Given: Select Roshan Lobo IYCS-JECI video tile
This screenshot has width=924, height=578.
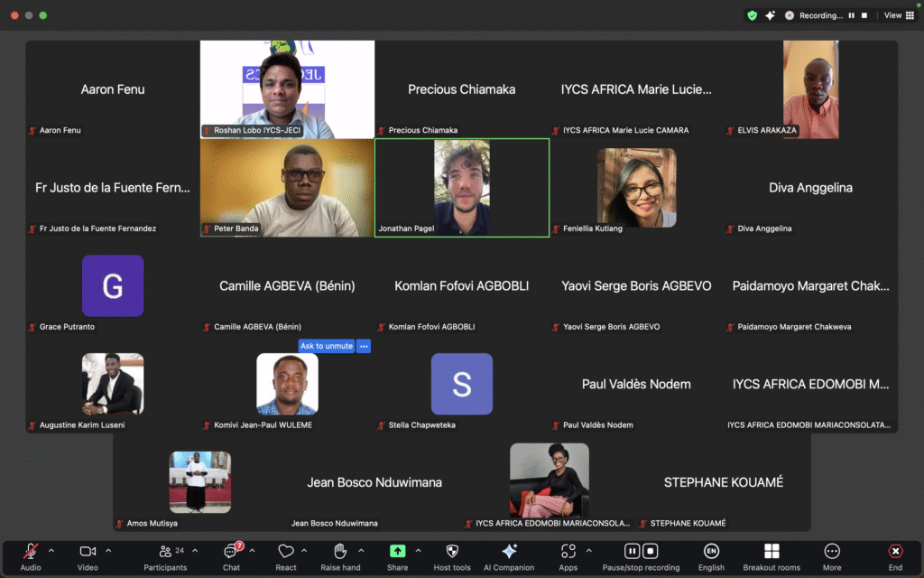Looking at the screenshot, I should [288, 89].
